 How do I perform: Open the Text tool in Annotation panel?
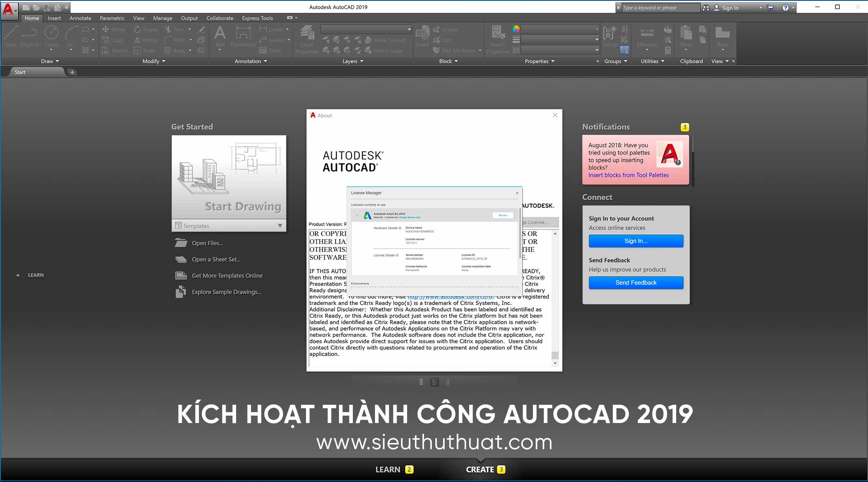[220, 34]
